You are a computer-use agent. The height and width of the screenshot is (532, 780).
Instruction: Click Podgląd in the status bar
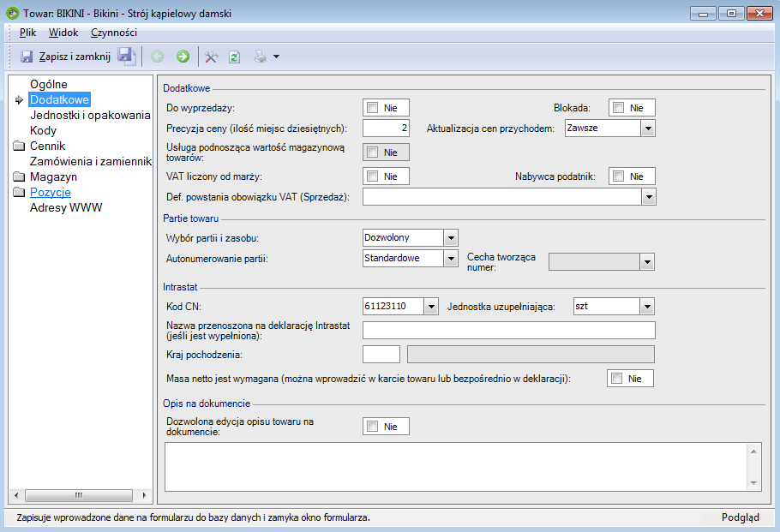pyautogui.click(x=741, y=517)
